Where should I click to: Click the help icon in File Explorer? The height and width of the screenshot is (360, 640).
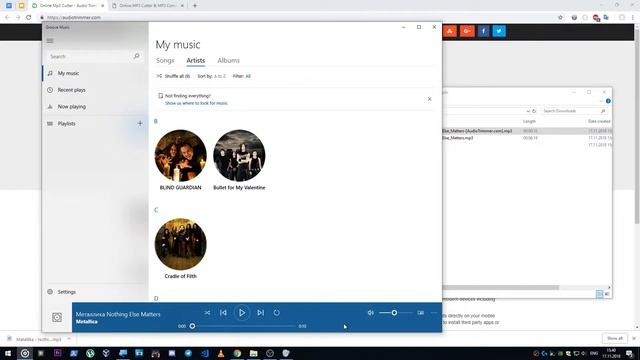click(x=608, y=101)
